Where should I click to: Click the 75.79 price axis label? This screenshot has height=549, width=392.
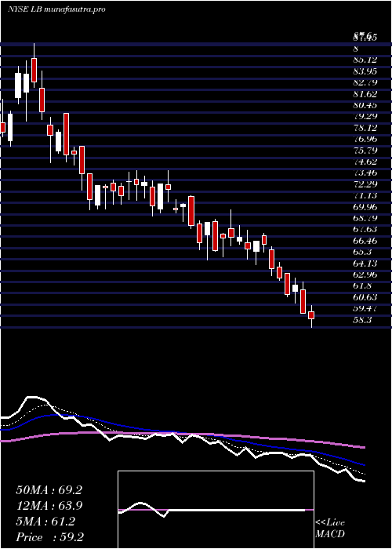[x=365, y=151]
